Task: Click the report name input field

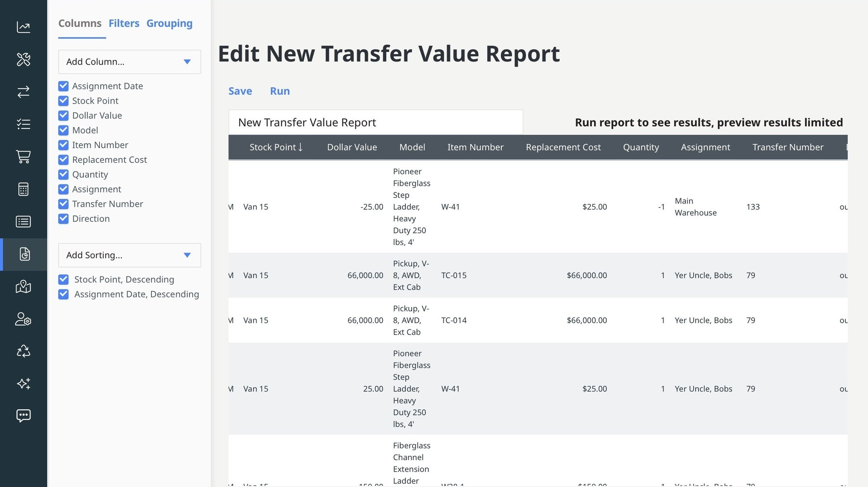Action: tap(375, 122)
